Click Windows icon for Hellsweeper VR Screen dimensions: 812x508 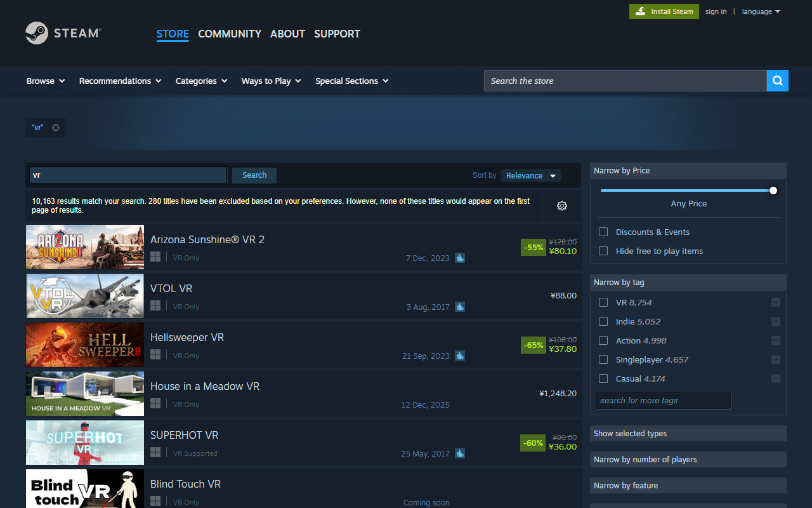click(155, 354)
